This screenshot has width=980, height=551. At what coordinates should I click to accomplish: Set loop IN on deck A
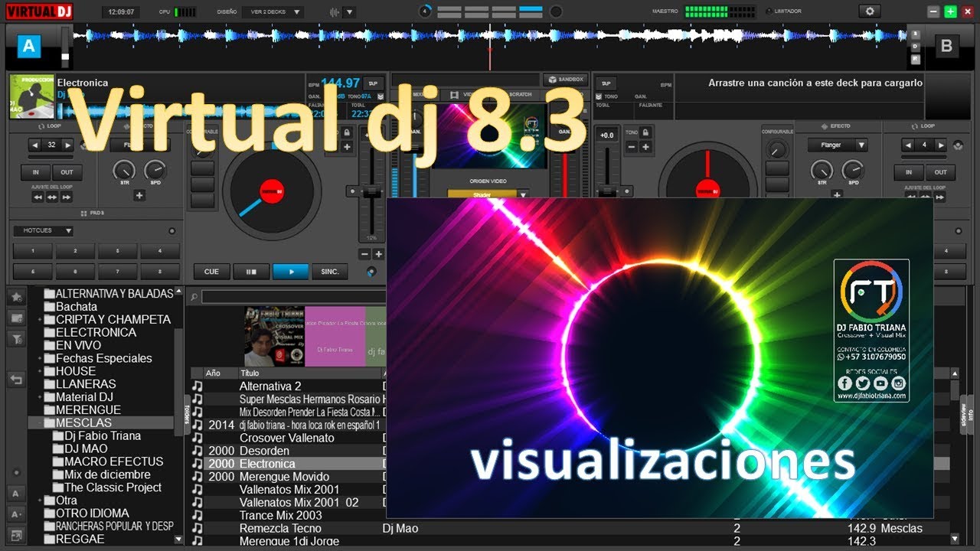pos(35,172)
